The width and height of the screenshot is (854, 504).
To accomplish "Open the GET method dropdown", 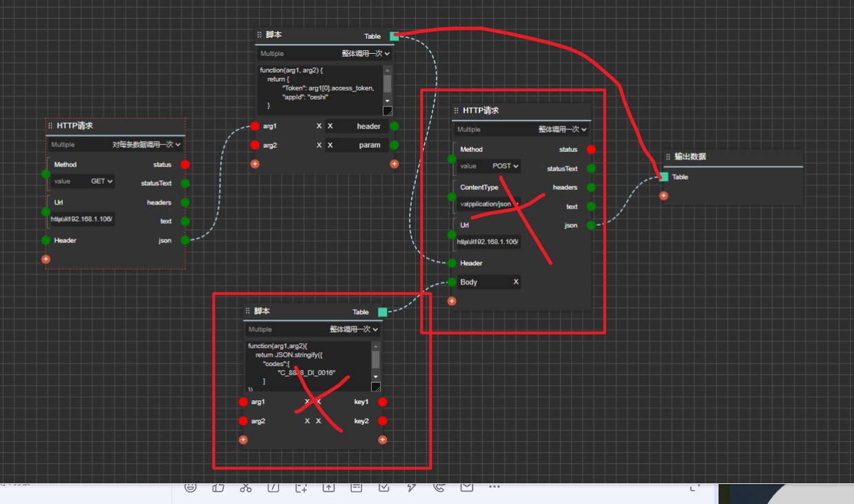I will 102,181.
